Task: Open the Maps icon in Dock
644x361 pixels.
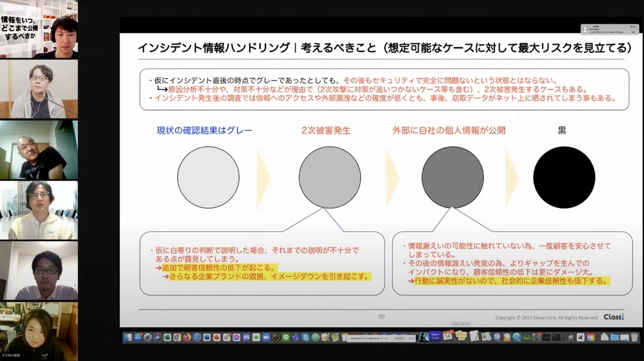Action: point(486,337)
